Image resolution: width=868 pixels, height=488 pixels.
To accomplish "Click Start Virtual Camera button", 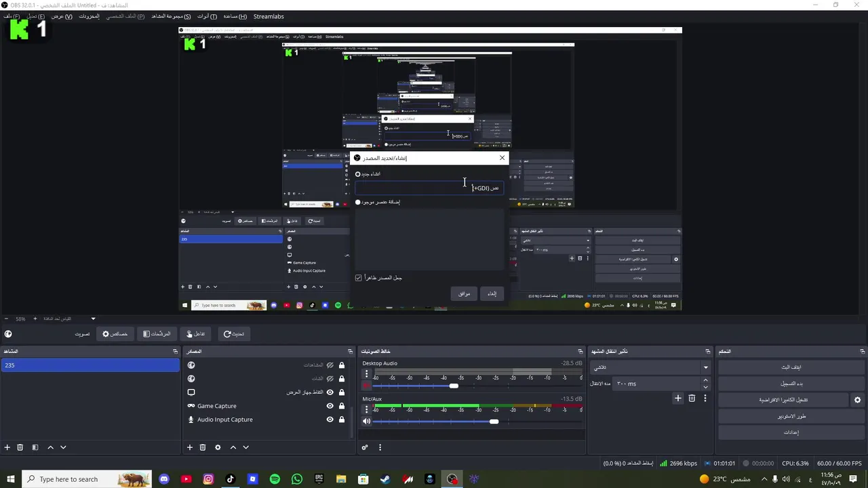I will [x=783, y=400].
